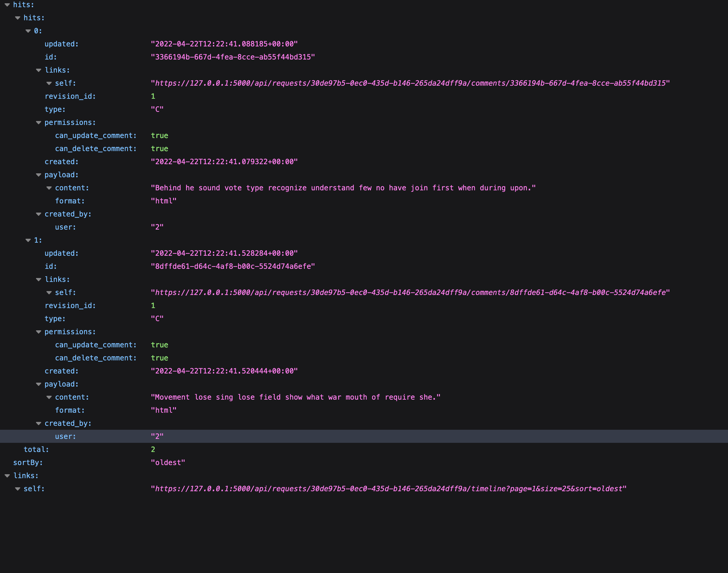The image size is (728, 573).
Task: Collapse the permissions node of hit 0
Action: [38, 122]
